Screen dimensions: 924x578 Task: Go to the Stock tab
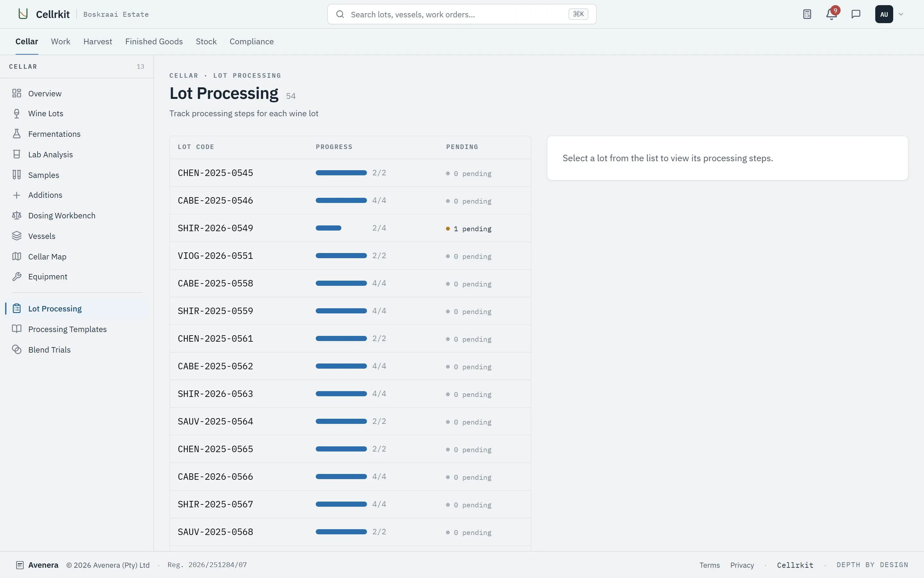coord(206,41)
